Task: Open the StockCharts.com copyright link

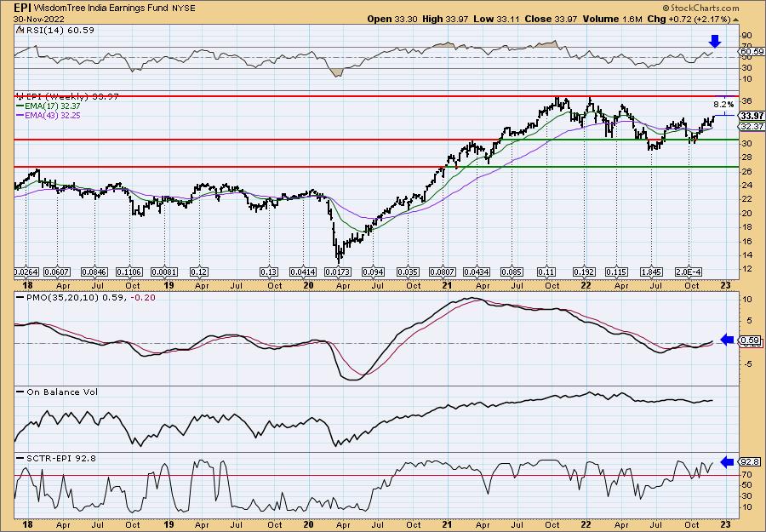Action: 700,9
